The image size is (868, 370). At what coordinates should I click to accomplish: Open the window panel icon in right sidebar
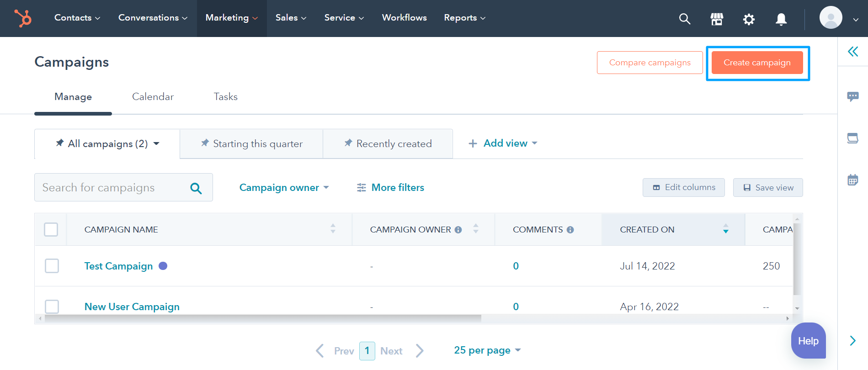click(853, 138)
